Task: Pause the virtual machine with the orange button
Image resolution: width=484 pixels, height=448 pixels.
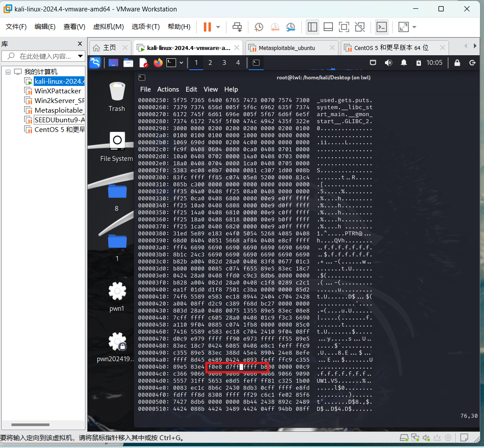Action: [208, 27]
